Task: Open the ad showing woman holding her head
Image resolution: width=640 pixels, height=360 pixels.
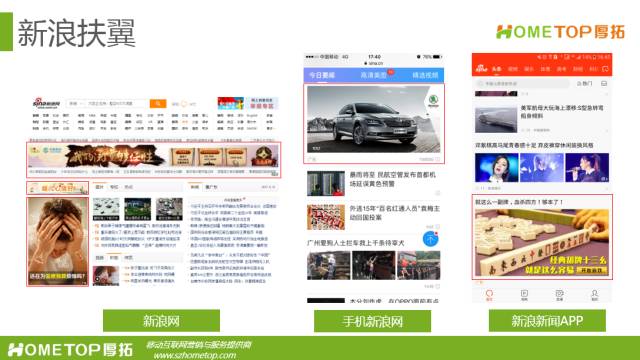Action: click(x=58, y=241)
